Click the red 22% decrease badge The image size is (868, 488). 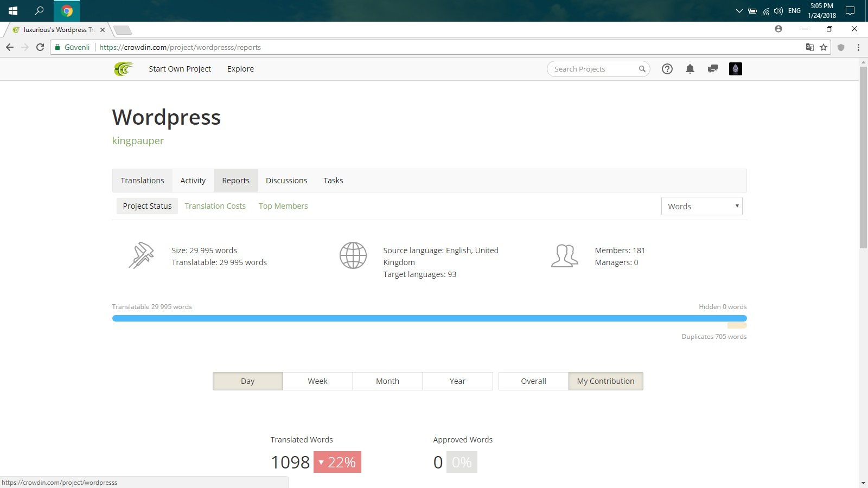pyautogui.click(x=337, y=462)
